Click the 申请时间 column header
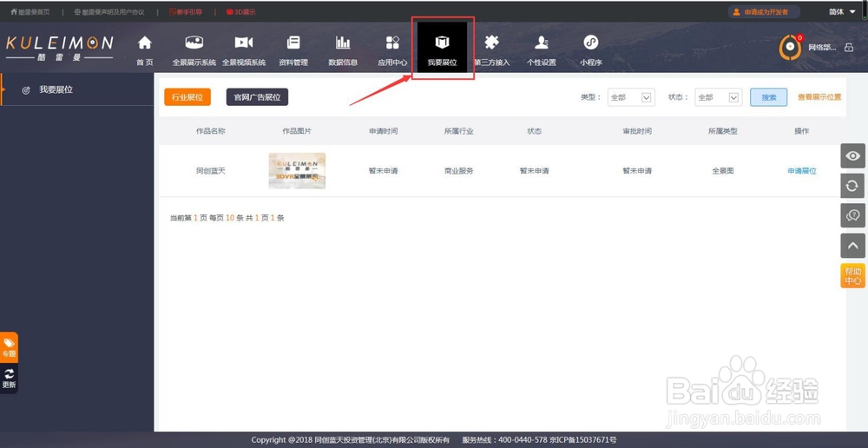 point(383,131)
